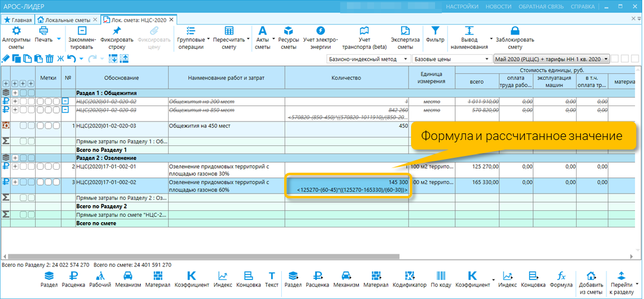
Task: Add a Рабочий worker item
Action: [x=100, y=279]
